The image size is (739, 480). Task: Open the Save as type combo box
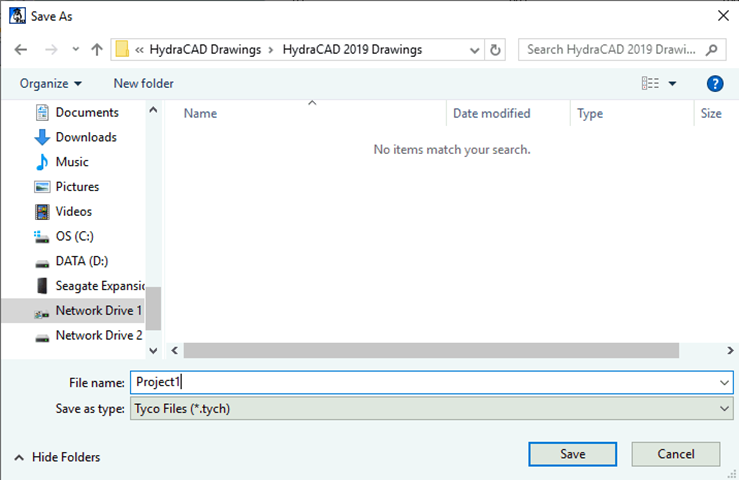(x=432, y=409)
